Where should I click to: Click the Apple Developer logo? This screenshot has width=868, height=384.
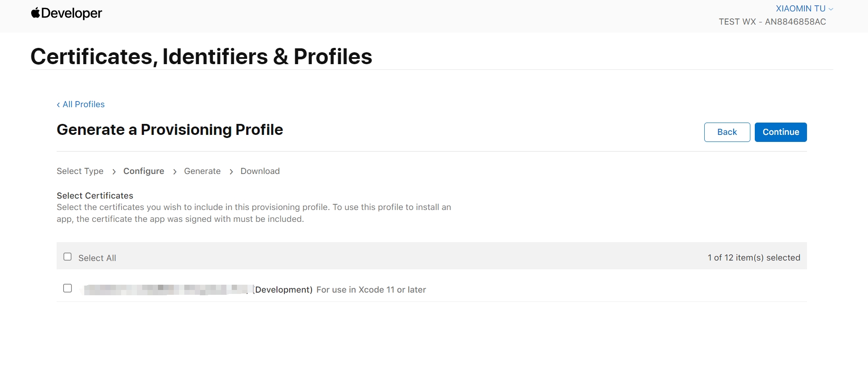(66, 13)
